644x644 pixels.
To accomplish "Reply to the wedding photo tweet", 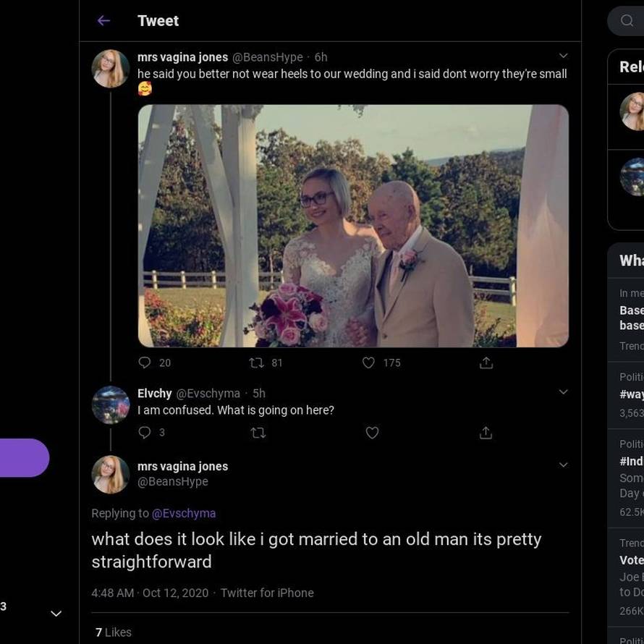I will [145, 363].
